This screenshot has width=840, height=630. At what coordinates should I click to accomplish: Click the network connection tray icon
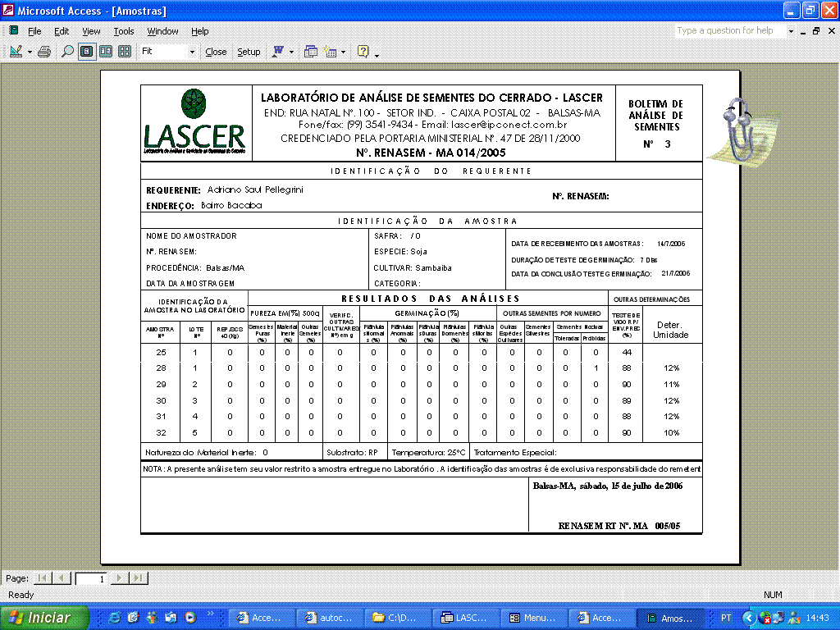click(778, 619)
